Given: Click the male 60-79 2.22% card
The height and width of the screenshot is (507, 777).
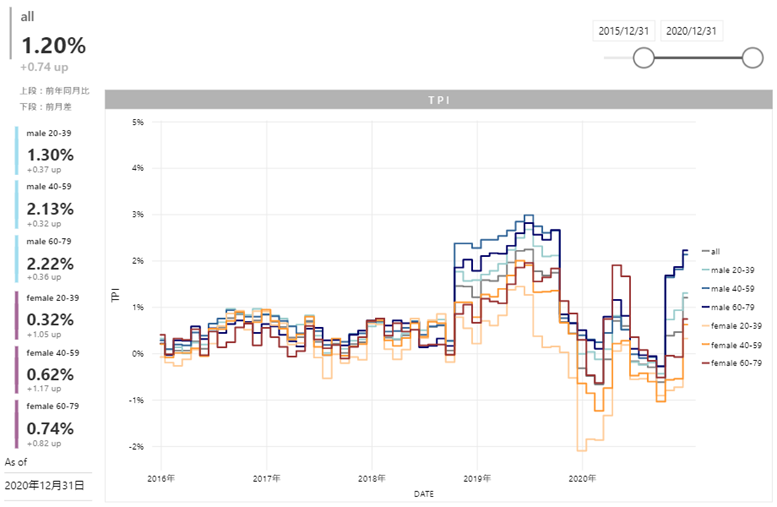Looking at the screenshot, I should [50, 262].
